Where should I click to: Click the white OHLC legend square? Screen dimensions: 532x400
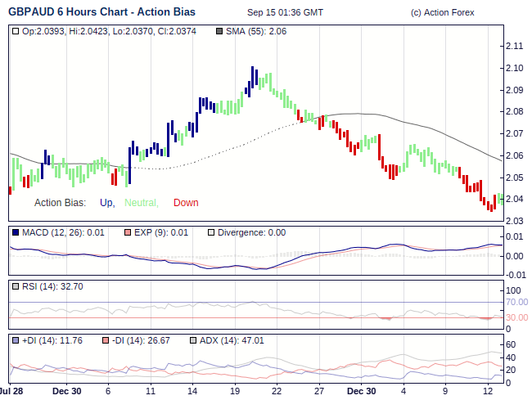tap(16, 31)
